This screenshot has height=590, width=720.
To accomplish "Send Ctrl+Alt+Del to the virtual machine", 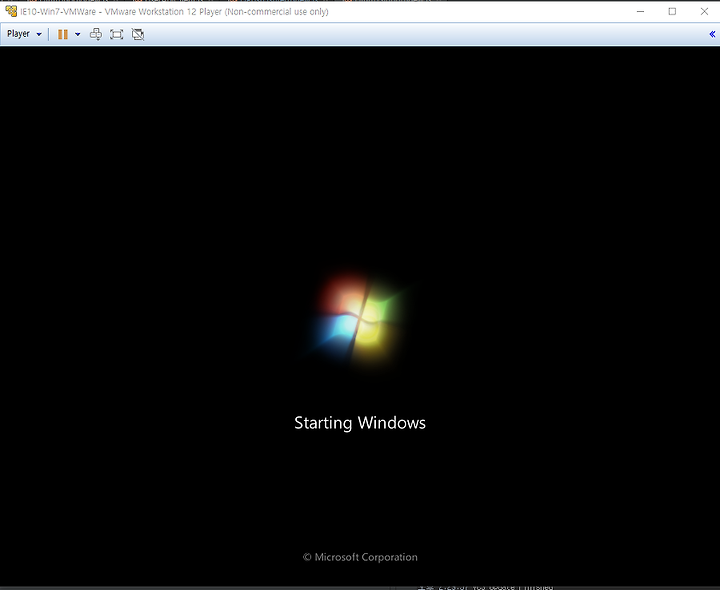I will [x=96, y=34].
